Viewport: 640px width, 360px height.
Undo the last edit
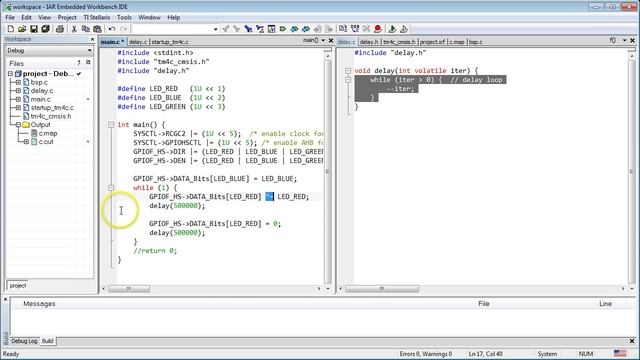coord(112,29)
